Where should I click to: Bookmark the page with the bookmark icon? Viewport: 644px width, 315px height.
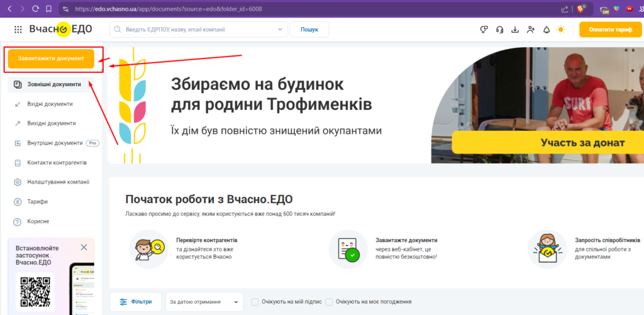(x=48, y=9)
